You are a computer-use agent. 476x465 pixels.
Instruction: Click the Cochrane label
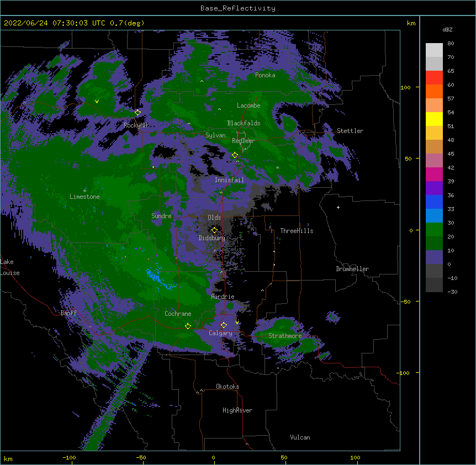(x=178, y=314)
